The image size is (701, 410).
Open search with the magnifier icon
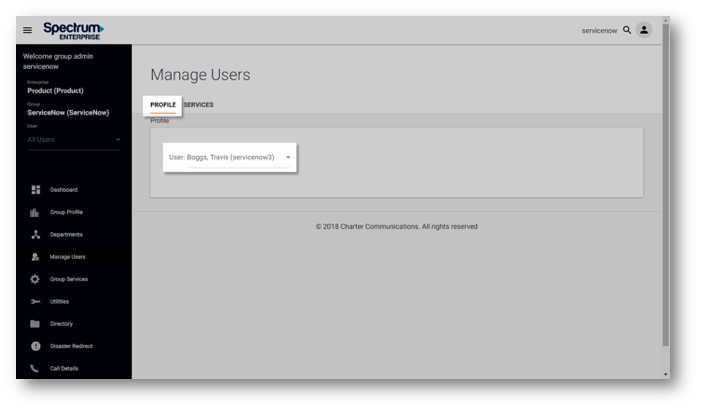point(627,30)
